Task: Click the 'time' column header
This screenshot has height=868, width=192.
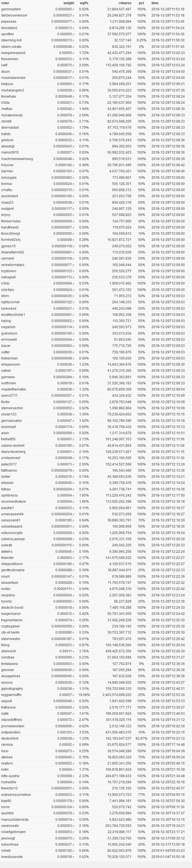Action: point(155,3)
